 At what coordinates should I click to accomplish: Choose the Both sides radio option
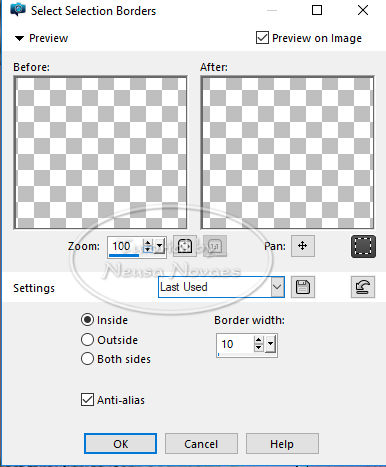[x=87, y=359]
